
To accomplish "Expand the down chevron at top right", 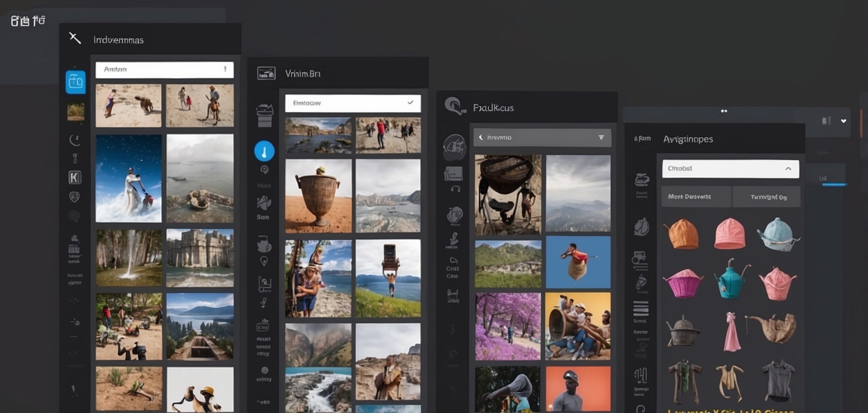I will [x=844, y=121].
